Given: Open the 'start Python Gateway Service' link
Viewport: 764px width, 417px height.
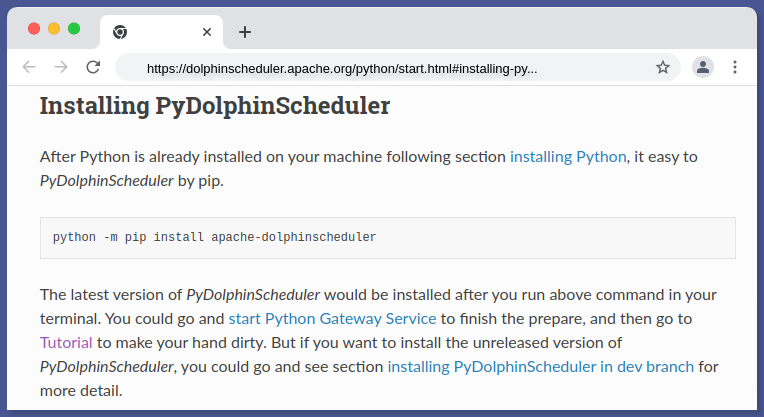Looking at the screenshot, I should click(x=332, y=319).
